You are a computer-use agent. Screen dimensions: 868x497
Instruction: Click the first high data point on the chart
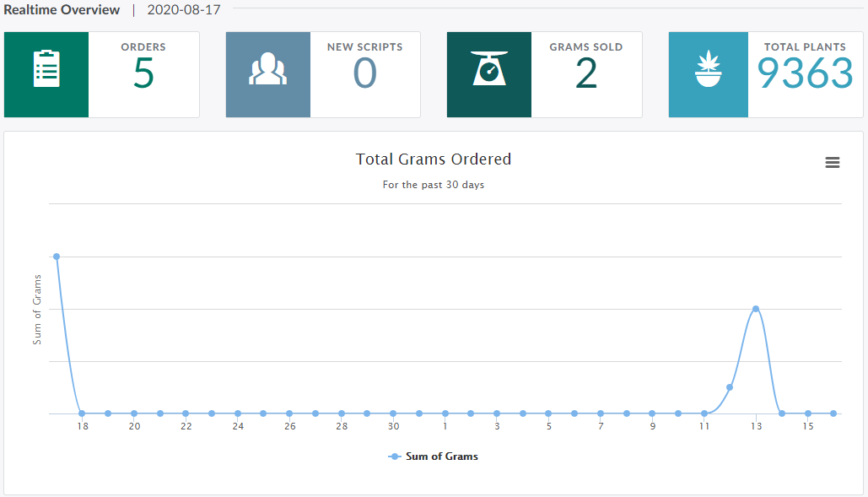click(57, 257)
